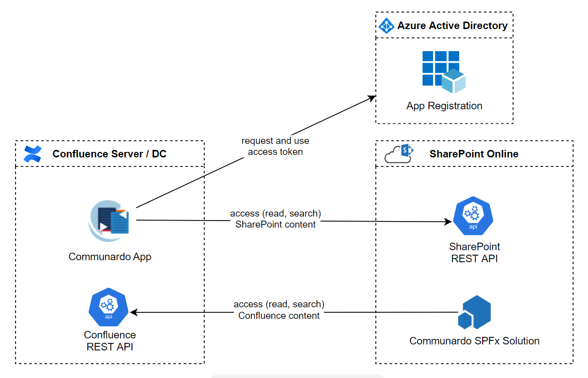Click the 'Communardo SPFx Solution' label
This screenshot has height=378, width=588.
pyautogui.click(x=474, y=341)
